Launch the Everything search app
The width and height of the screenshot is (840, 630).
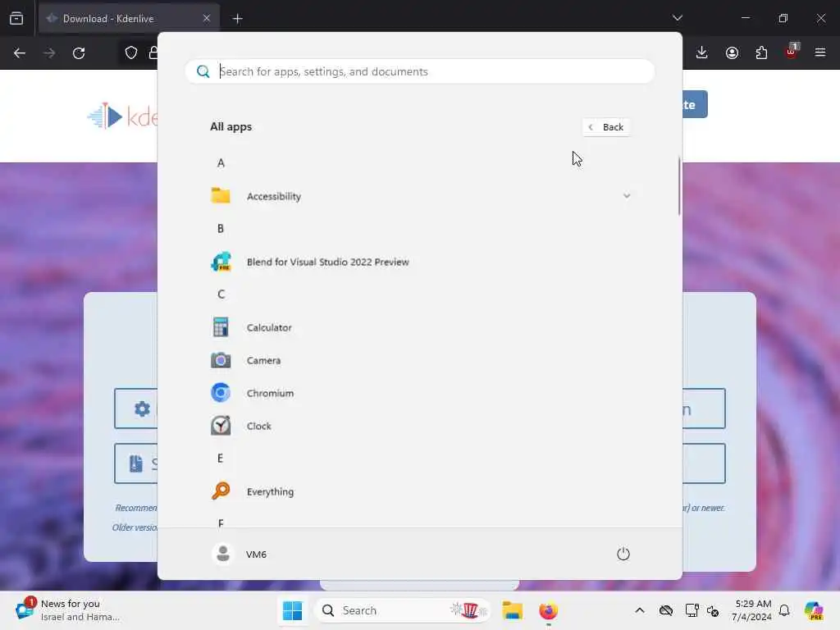click(x=421, y=491)
